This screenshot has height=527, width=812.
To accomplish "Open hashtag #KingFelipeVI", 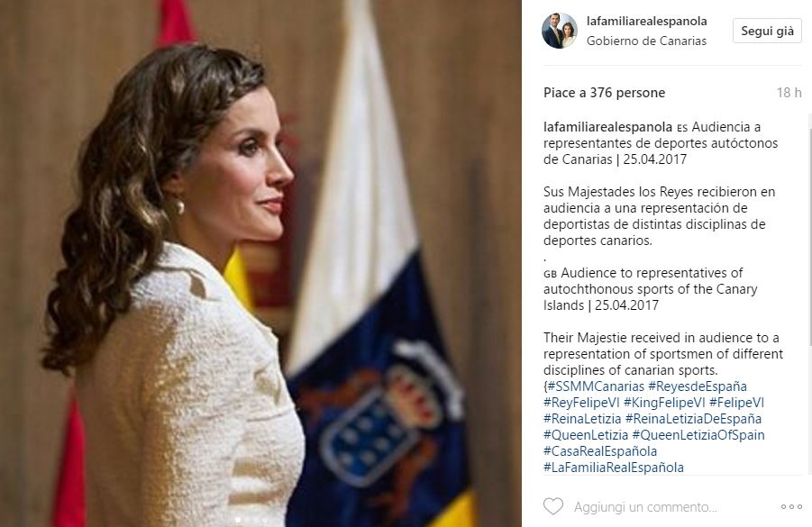I will (664, 403).
